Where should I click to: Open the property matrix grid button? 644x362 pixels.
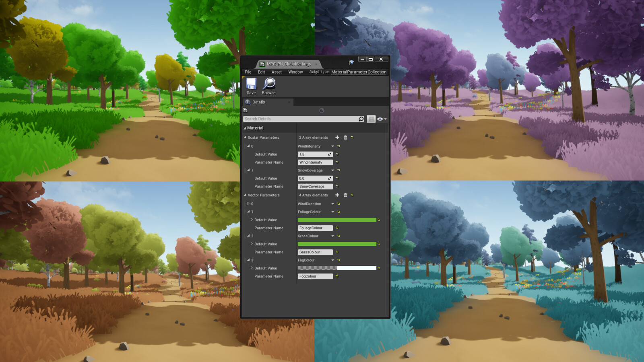(x=371, y=119)
